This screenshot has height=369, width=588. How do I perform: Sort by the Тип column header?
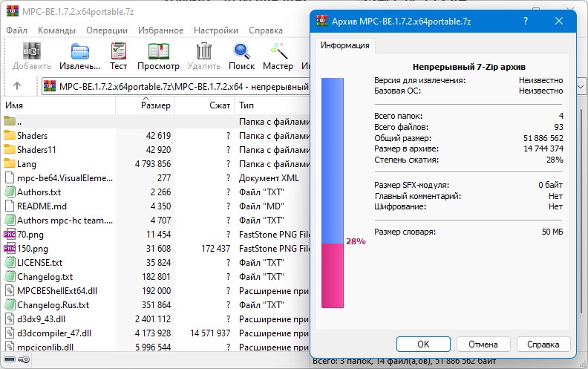272,105
